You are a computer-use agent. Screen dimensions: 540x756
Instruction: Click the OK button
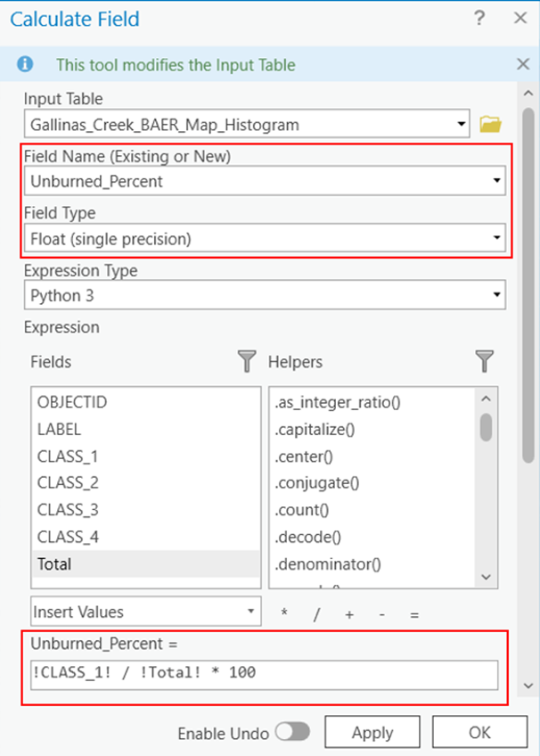479,732
